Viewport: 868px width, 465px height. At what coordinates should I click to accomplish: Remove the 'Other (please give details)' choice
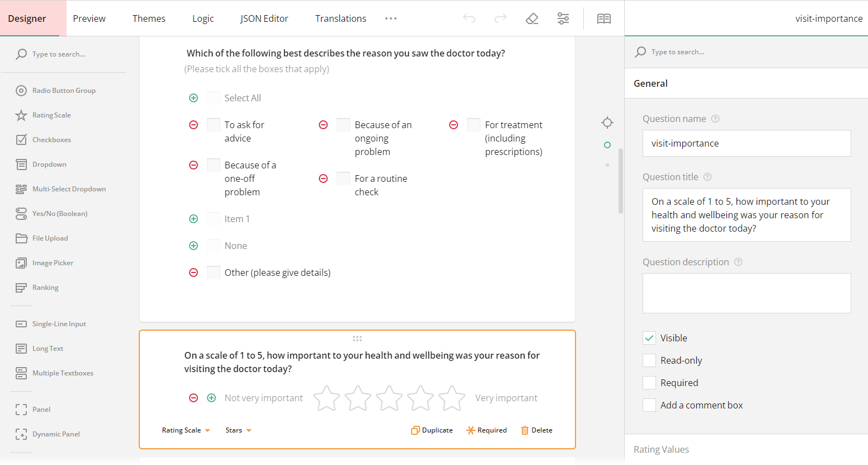pyautogui.click(x=194, y=273)
